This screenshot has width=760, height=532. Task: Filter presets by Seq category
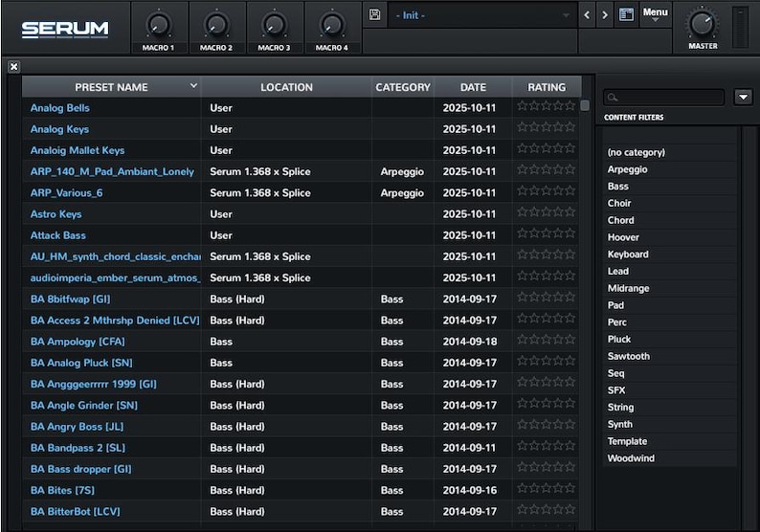(x=615, y=373)
